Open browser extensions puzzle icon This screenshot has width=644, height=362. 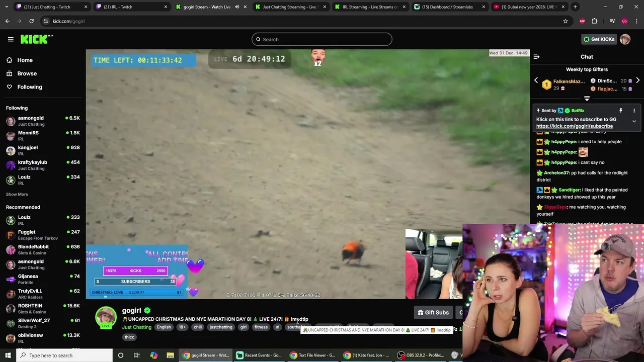(x=595, y=21)
